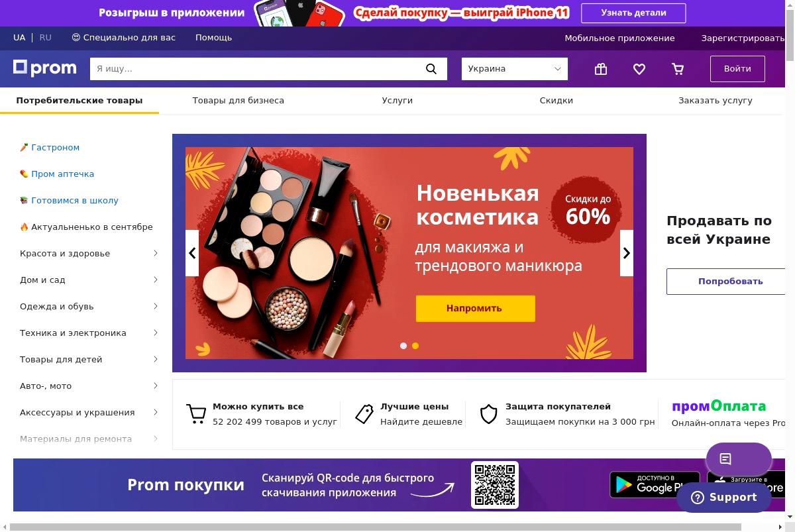Screen dimensions: 795x532
Task: Go to previous banner slide arrow
Action: pos(192,253)
